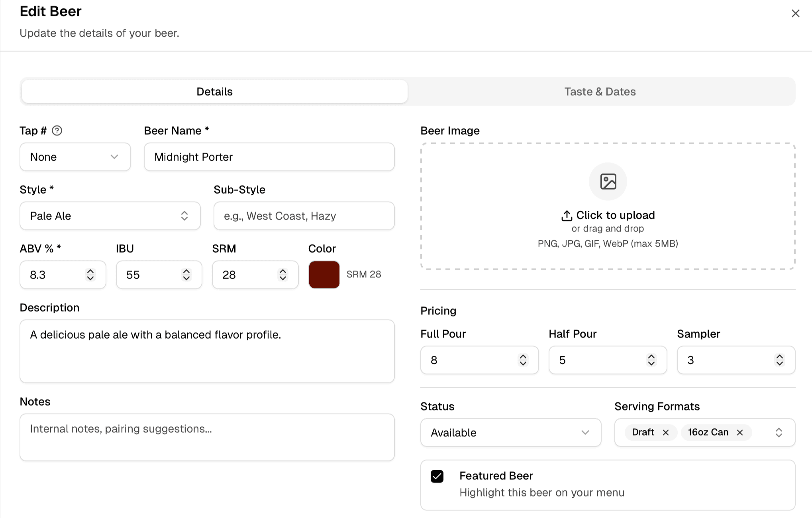
Task: Increment the IBU value with the stepper arrows
Action: pos(186,271)
